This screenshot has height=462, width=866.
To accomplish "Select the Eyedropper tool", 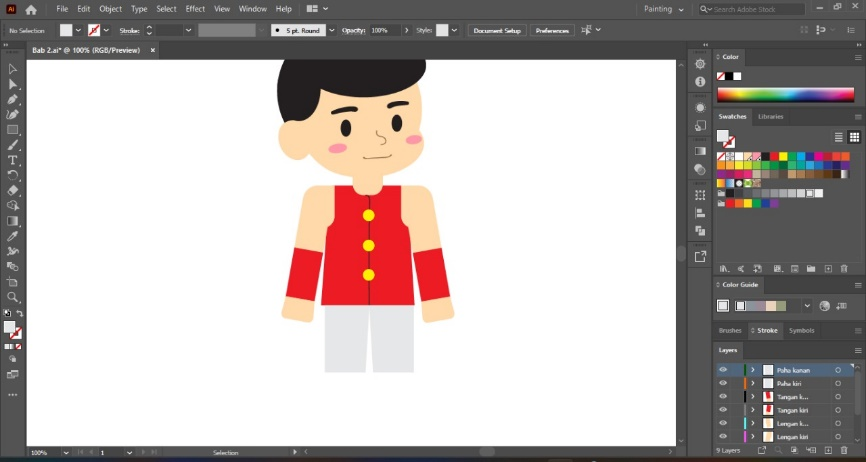I will tap(12, 236).
